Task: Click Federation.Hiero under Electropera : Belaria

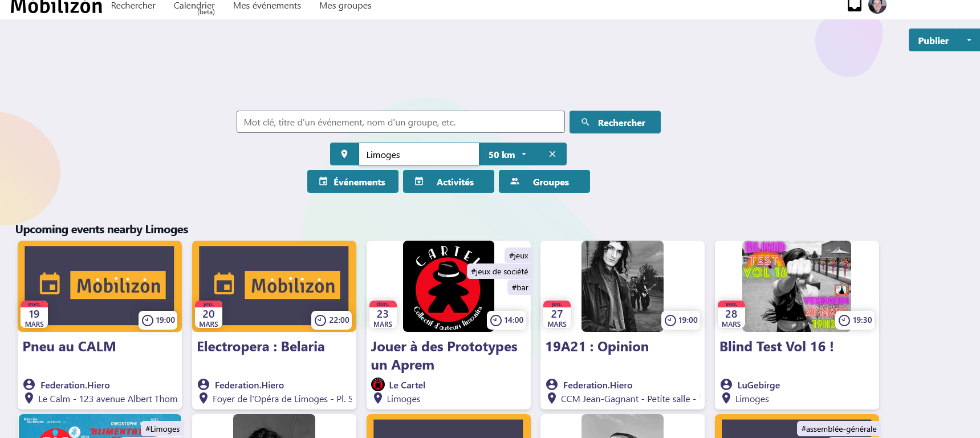Action: (x=249, y=385)
